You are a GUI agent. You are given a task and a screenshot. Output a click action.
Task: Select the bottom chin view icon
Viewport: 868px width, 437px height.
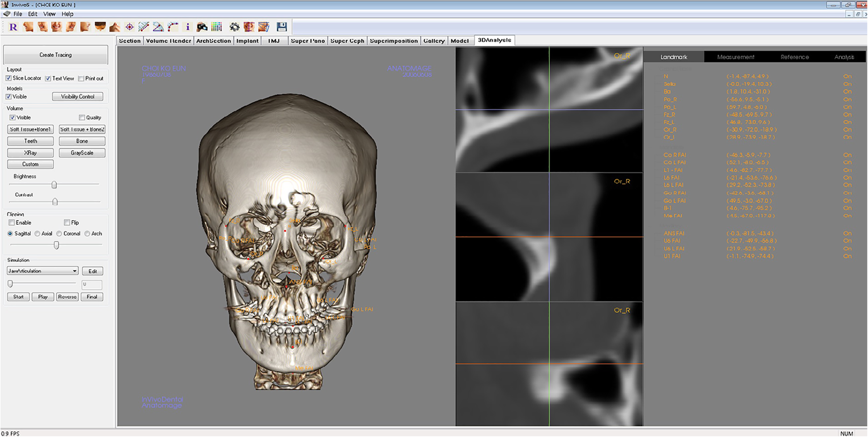click(115, 27)
